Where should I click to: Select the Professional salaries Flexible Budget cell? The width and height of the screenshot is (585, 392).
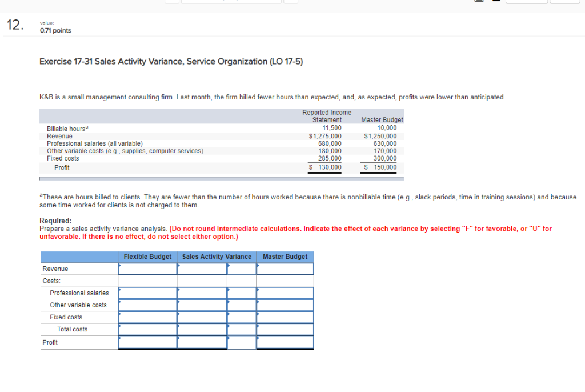click(147, 293)
